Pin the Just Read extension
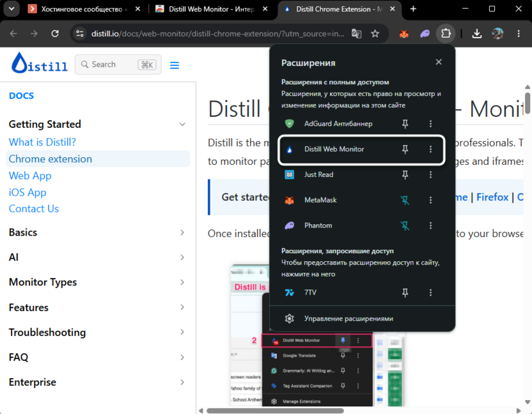The image size is (532, 414). tap(405, 174)
